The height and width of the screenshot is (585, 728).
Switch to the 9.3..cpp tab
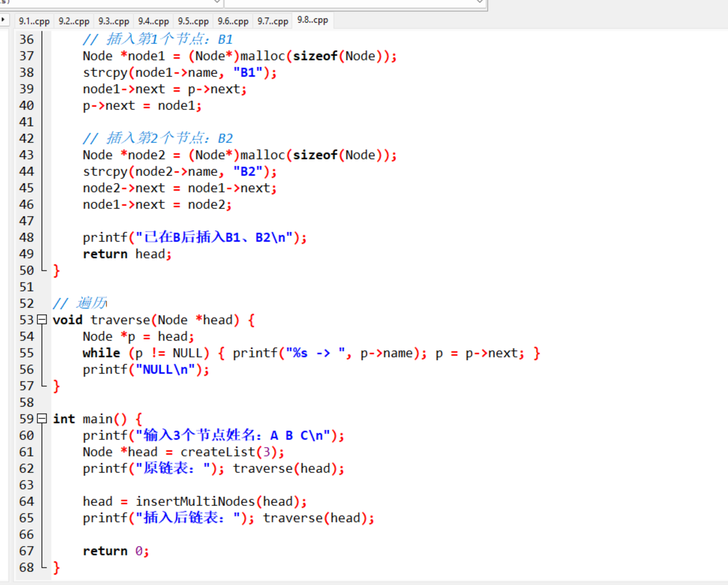click(x=114, y=21)
